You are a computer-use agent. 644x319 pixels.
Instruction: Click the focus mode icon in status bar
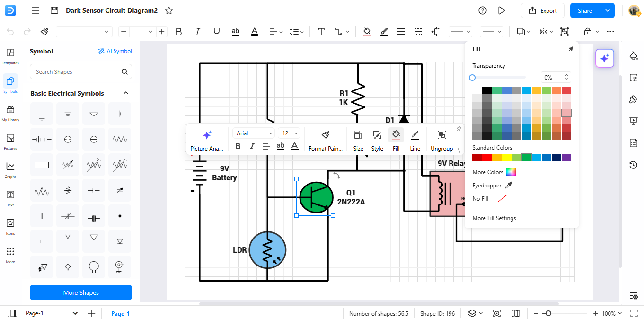[x=497, y=313]
